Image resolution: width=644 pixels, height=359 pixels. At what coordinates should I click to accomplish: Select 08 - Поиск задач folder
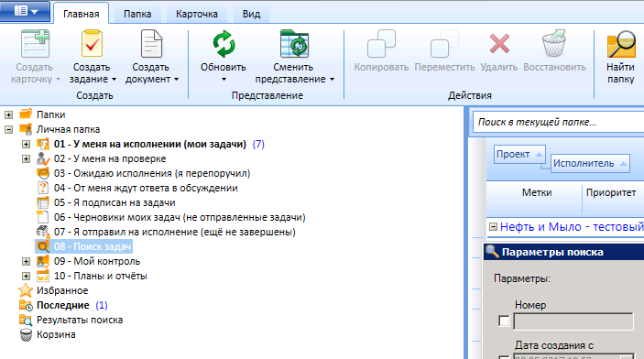pos(93,246)
